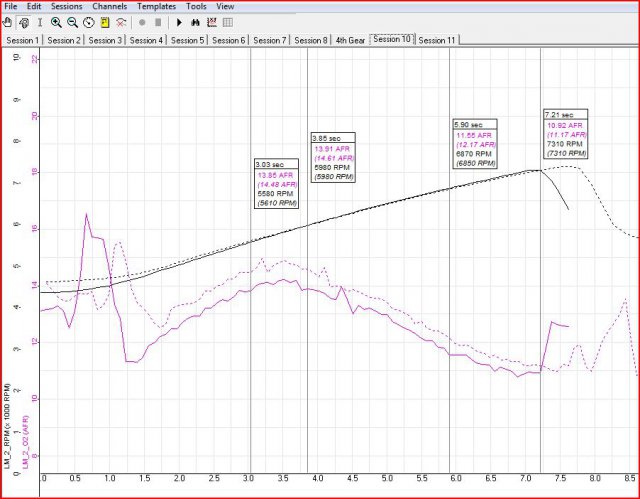The height and width of the screenshot is (499, 640).
Task: Select the I-beam cursor tool
Action: (x=39, y=22)
